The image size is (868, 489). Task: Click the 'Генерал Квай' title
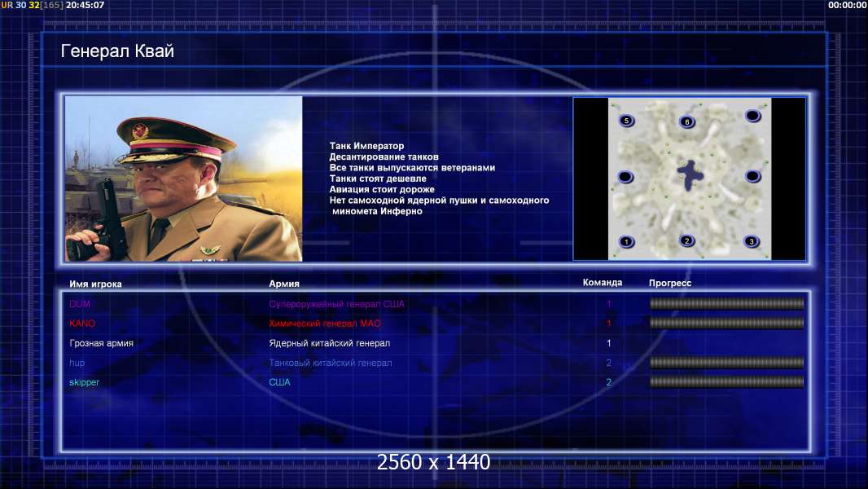pos(117,51)
